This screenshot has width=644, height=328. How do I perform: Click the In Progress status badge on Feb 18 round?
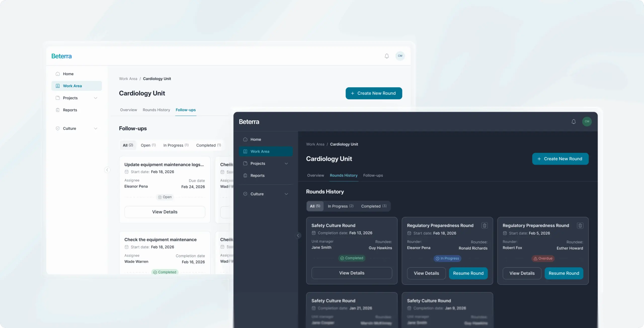[447, 258]
